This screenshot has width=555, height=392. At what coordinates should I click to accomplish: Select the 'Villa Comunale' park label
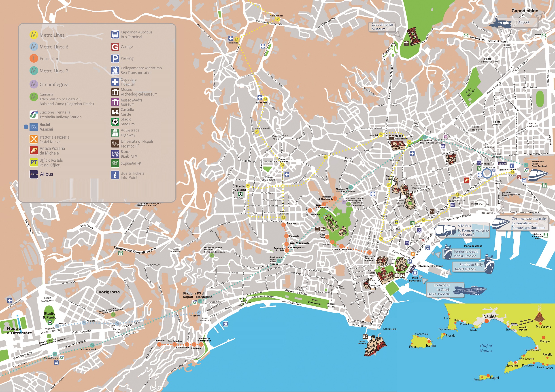pos(314,301)
